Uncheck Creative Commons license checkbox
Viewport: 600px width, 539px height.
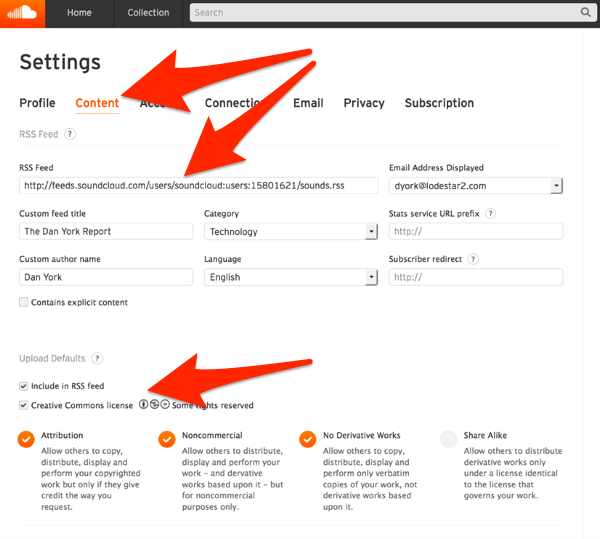(x=23, y=405)
